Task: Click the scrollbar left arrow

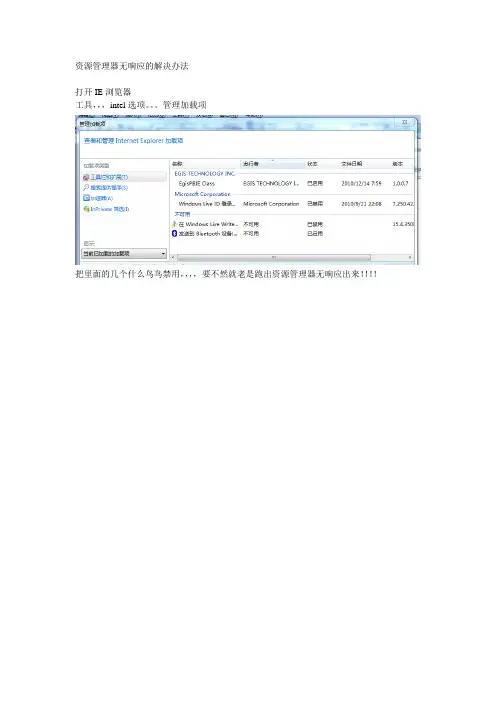Action: [174, 257]
